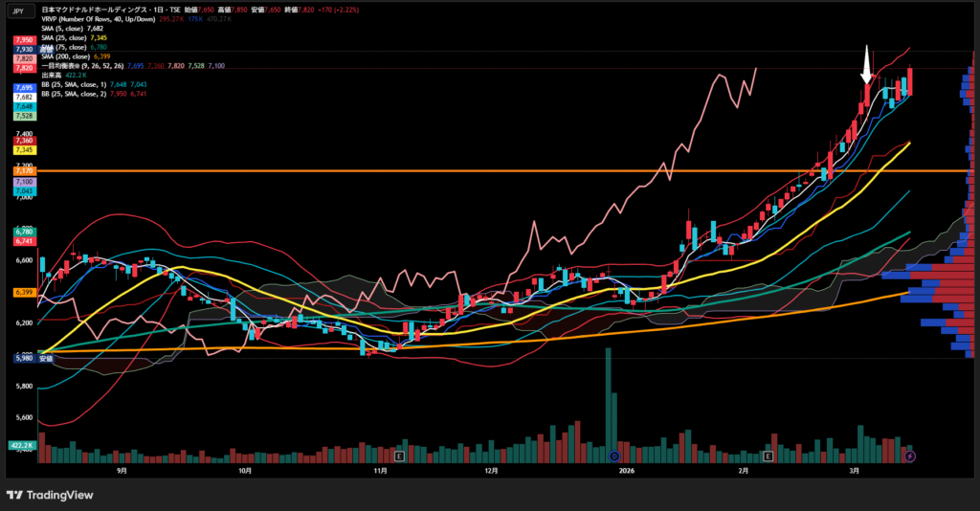Click the purple lightning marker in March
Image resolution: width=980 pixels, height=511 pixels.
pos(910,456)
